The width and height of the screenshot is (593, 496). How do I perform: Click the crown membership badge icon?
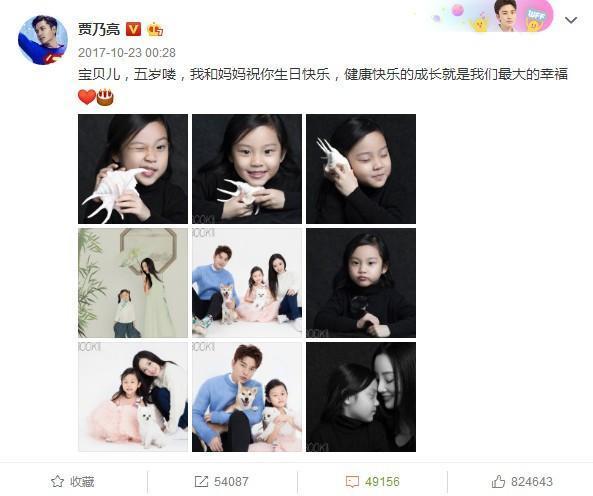coord(155,29)
